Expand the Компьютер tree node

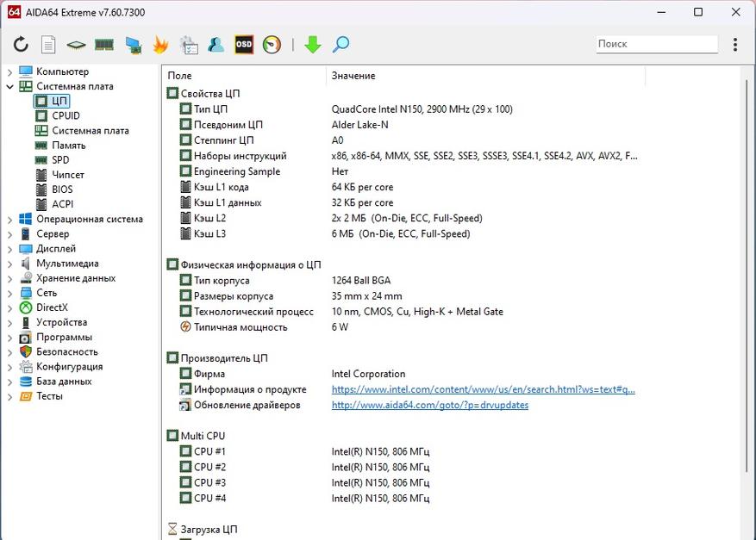coord(9,72)
